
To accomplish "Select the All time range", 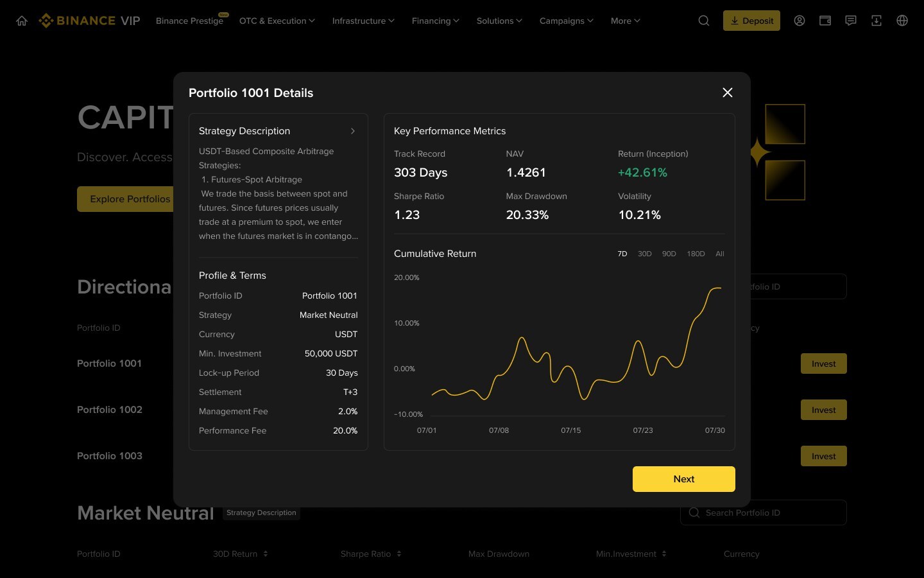I will click(x=720, y=254).
